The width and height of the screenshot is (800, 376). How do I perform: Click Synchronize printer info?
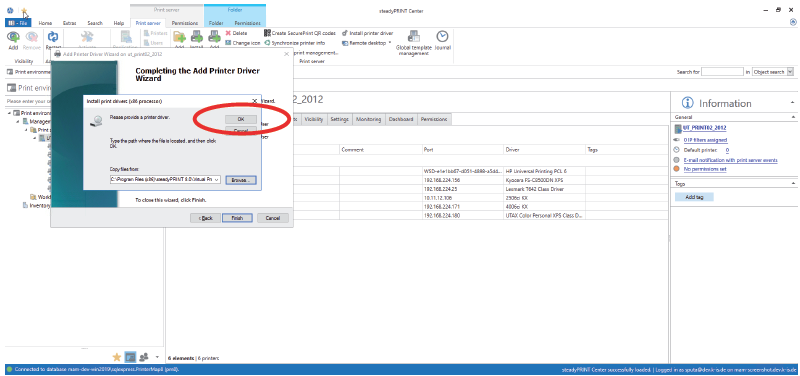294,43
